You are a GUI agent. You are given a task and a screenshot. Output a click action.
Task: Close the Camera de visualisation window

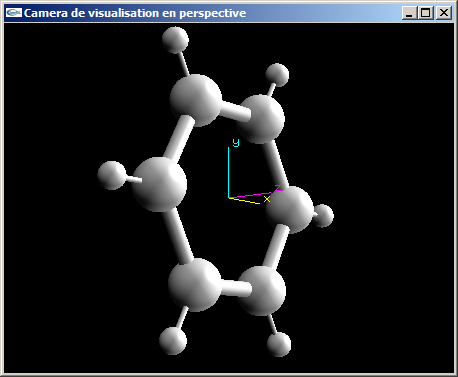coord(444,13)
